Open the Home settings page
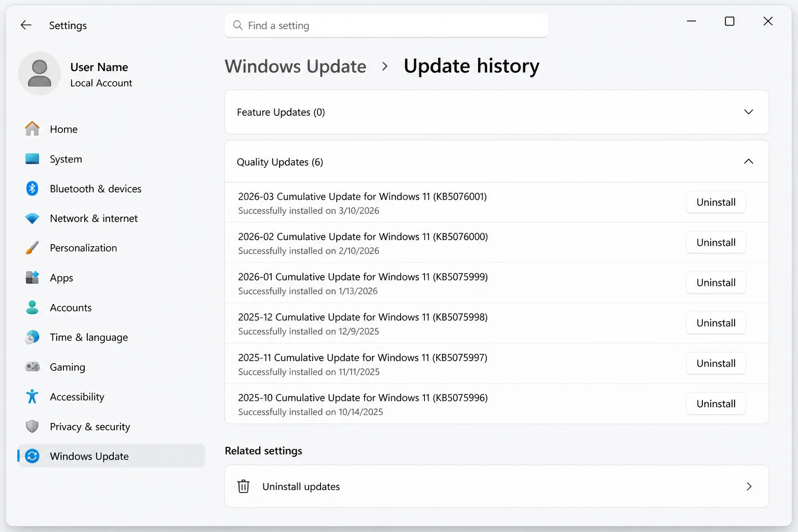The height and width of the screenshot is (532, 798). point(111,129)
